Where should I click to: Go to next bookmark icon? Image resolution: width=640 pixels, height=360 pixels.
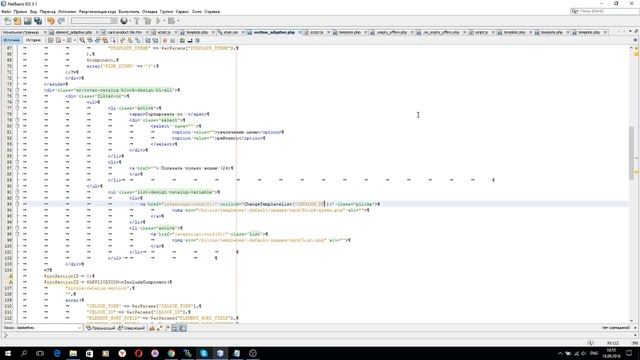(130, 40)
